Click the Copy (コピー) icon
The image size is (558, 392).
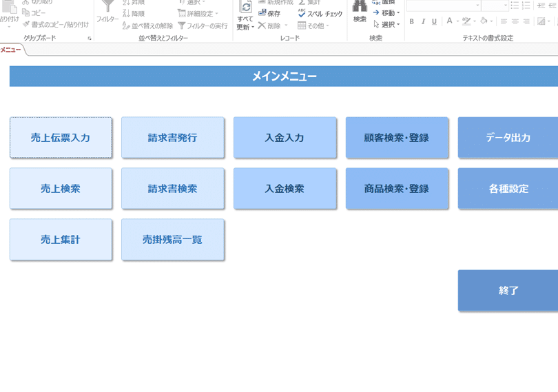click(34, 13)
